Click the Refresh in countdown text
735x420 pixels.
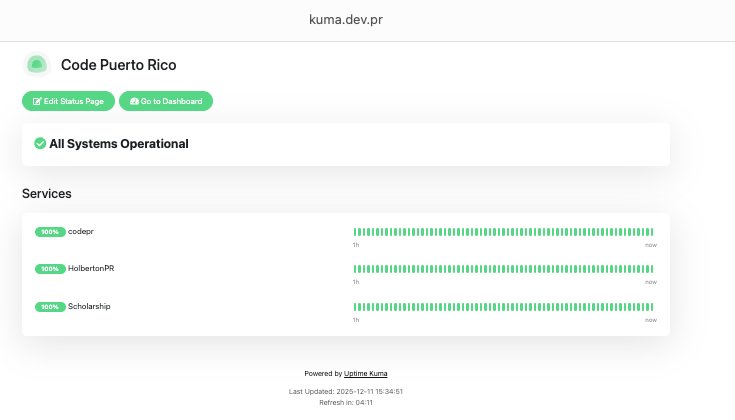click(x=346, y=402)
